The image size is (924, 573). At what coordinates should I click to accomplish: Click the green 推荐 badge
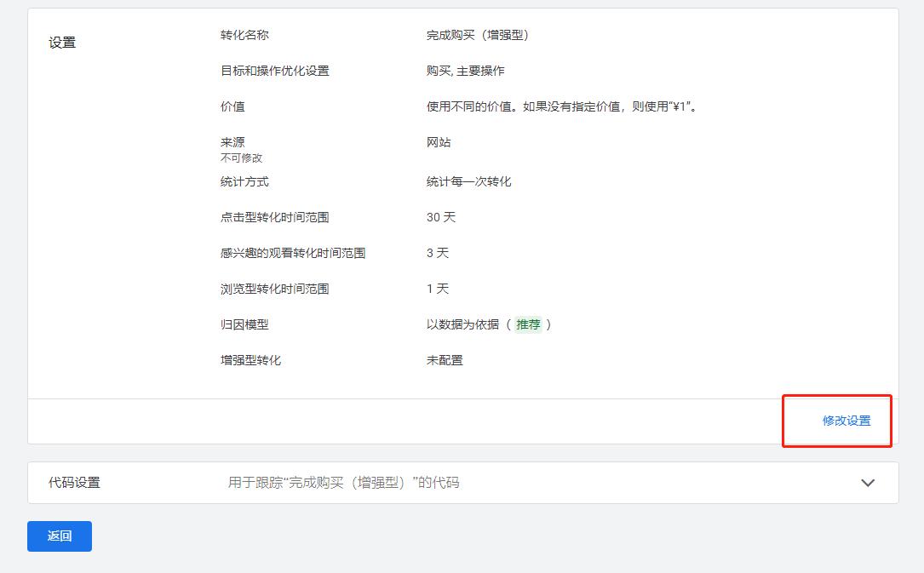click(x=530, y=324)
